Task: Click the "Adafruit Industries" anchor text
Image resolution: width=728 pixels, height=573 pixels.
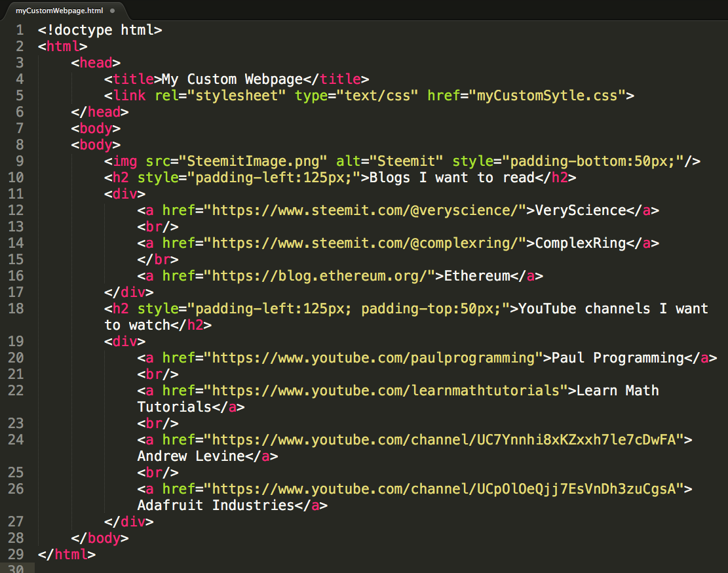Action: pyautogui.click(x=215, y=505)
